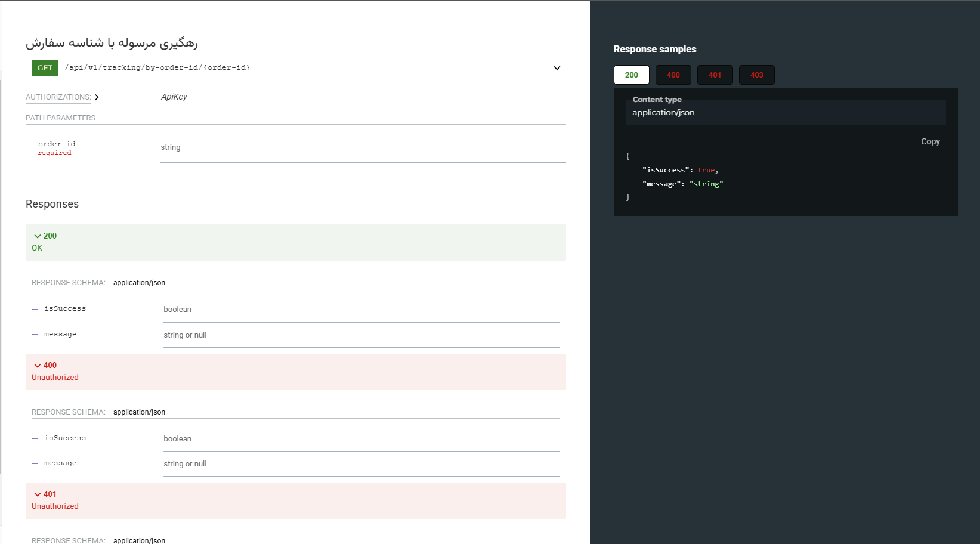
Task: Click the message field under 400 schema
Action: point(60,463)
